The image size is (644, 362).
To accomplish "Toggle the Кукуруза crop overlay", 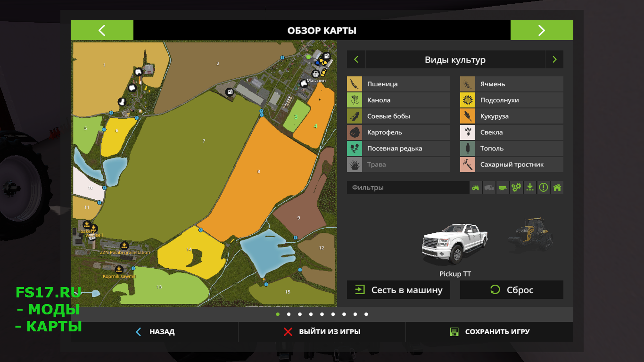I will (512, 116).
